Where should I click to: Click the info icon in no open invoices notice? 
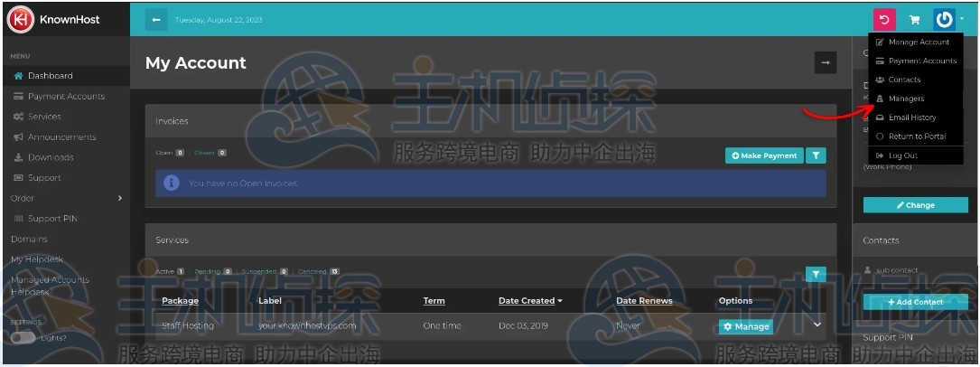coord(172,183)
